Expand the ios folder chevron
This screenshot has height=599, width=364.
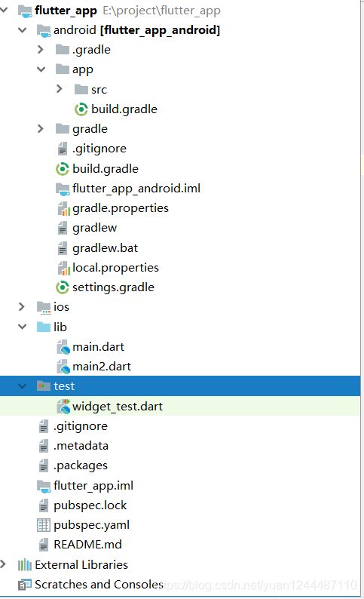coord(22,307)
